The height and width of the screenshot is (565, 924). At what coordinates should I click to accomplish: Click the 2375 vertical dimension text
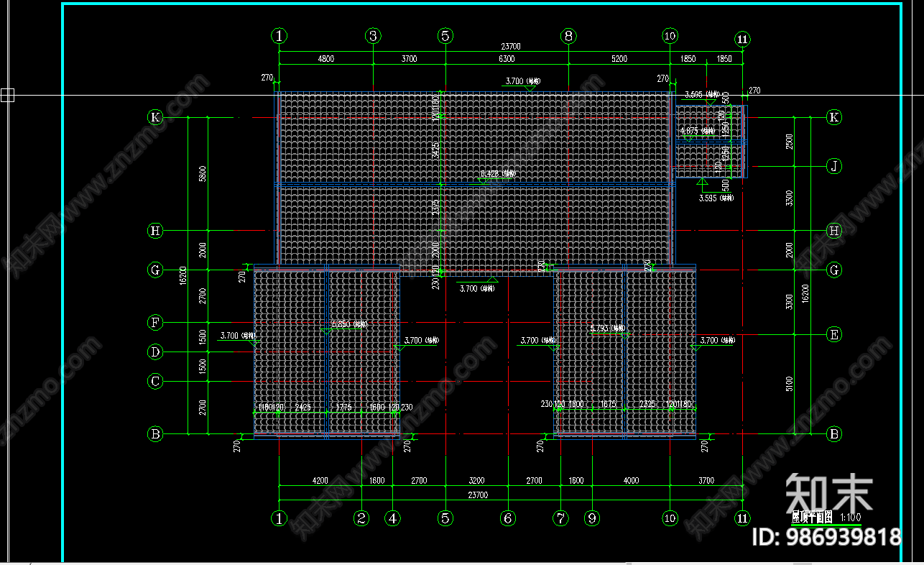436,208
